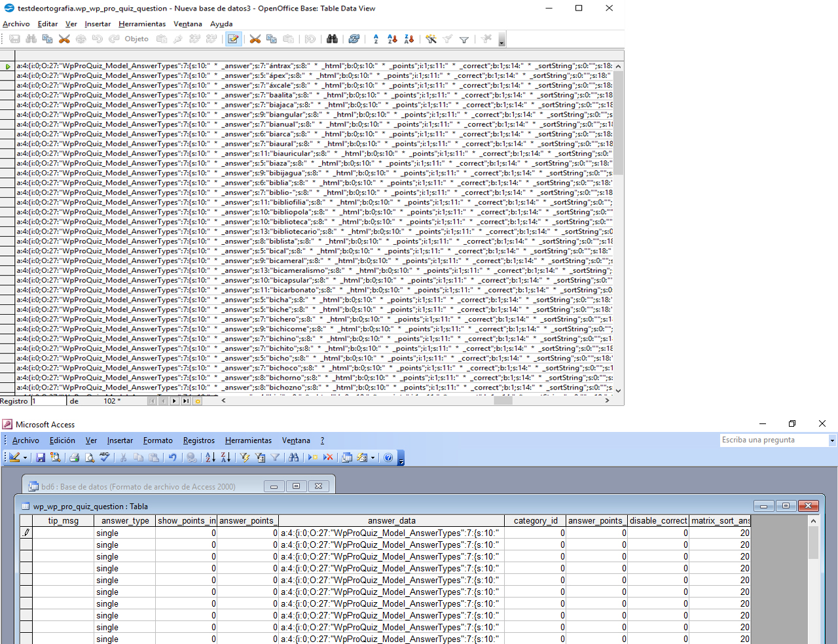838x644 pixels.
Task: Click the Print Preview icon in Access
Action: point(90,457)
